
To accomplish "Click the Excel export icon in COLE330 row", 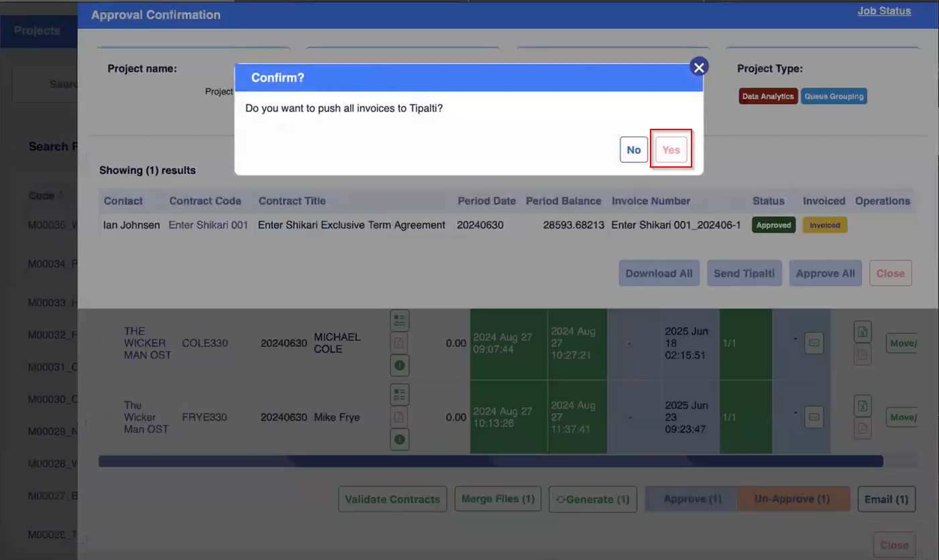I will point(863,331).
